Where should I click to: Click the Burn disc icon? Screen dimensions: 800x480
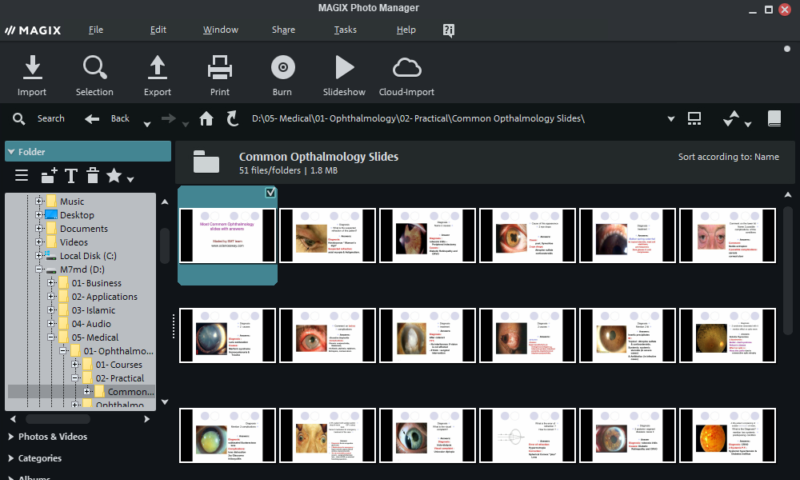283,67
